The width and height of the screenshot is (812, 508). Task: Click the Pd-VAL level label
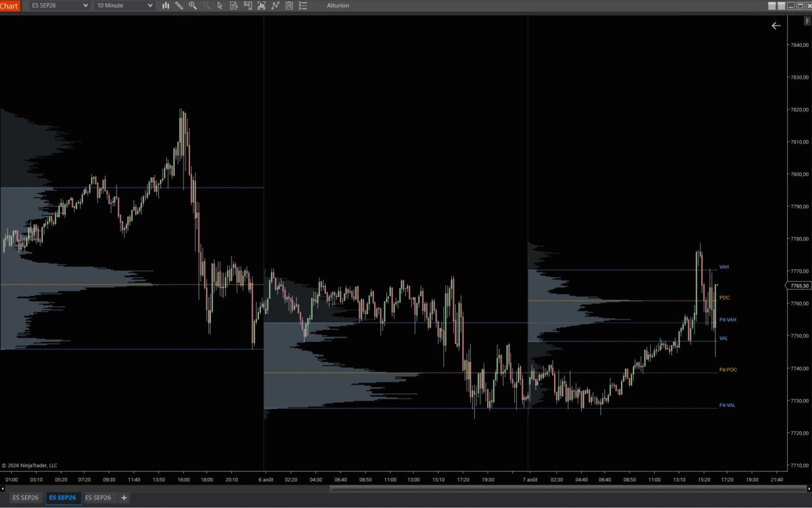(727, 405)
